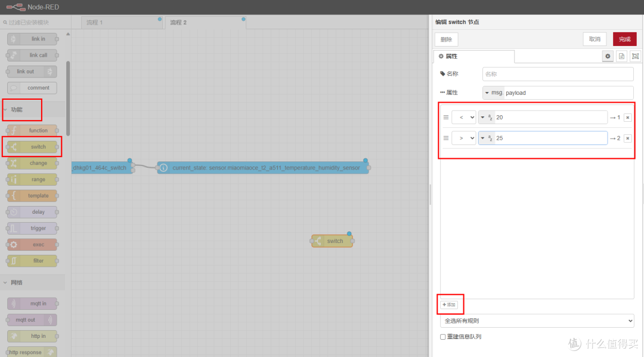This screenshot has width=644, height=357.
Task: Toggle the 重建信息队列 checkbox
Action: [442, 337]
